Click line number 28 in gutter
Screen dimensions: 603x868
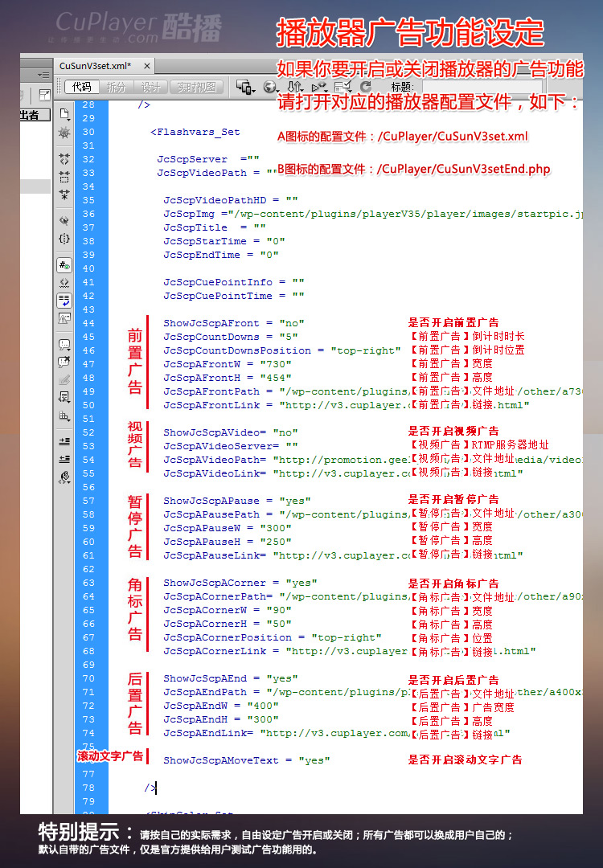tap(88, 104)
